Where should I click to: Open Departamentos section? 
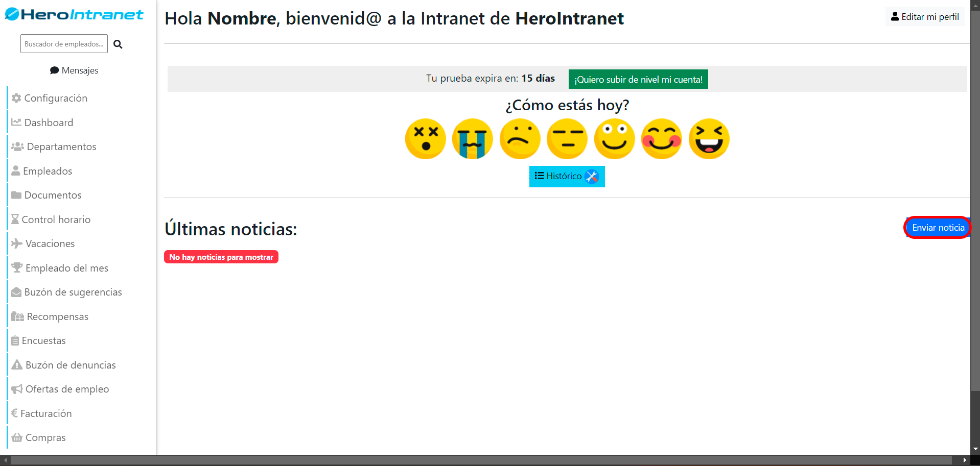pos(54,146)
